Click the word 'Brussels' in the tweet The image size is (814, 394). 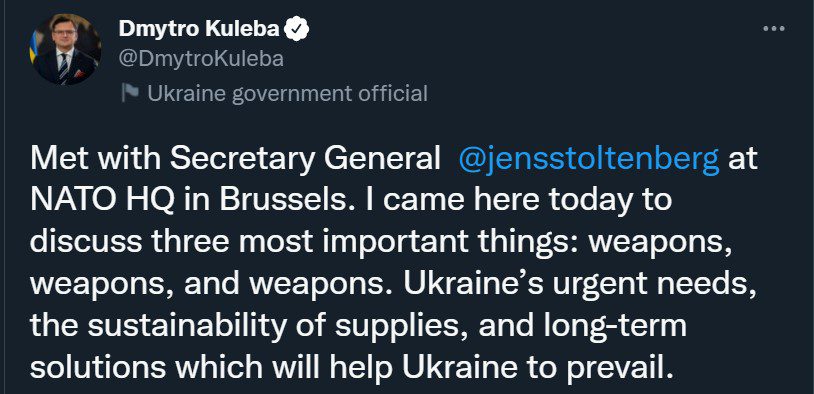[282, 201]
